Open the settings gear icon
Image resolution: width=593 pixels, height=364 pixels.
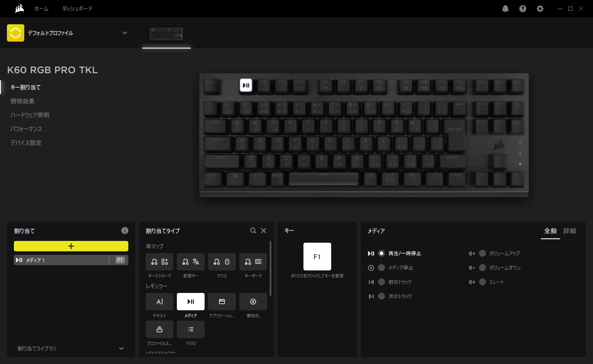tap(540, 9)
